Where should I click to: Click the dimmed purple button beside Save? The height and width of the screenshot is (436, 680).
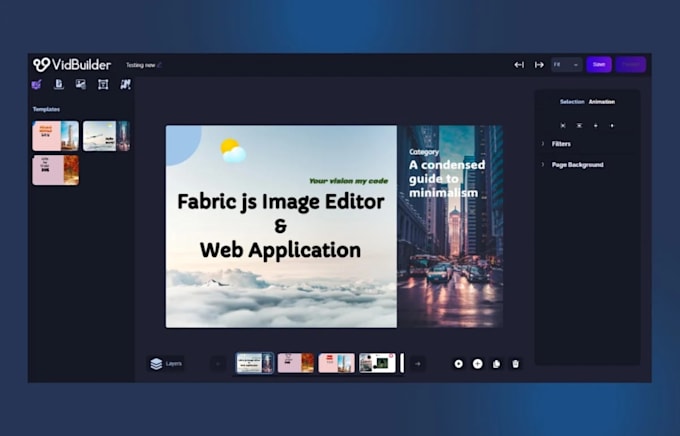pos(631,65)
